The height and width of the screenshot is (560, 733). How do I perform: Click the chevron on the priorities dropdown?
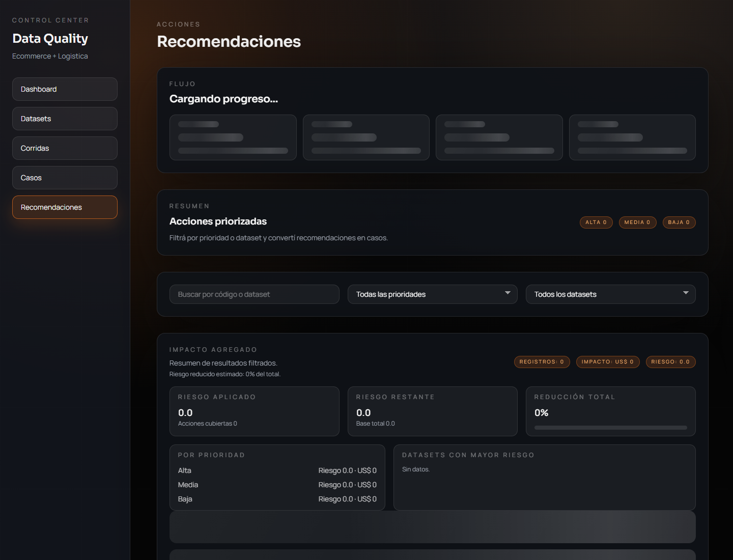[508, 294]
